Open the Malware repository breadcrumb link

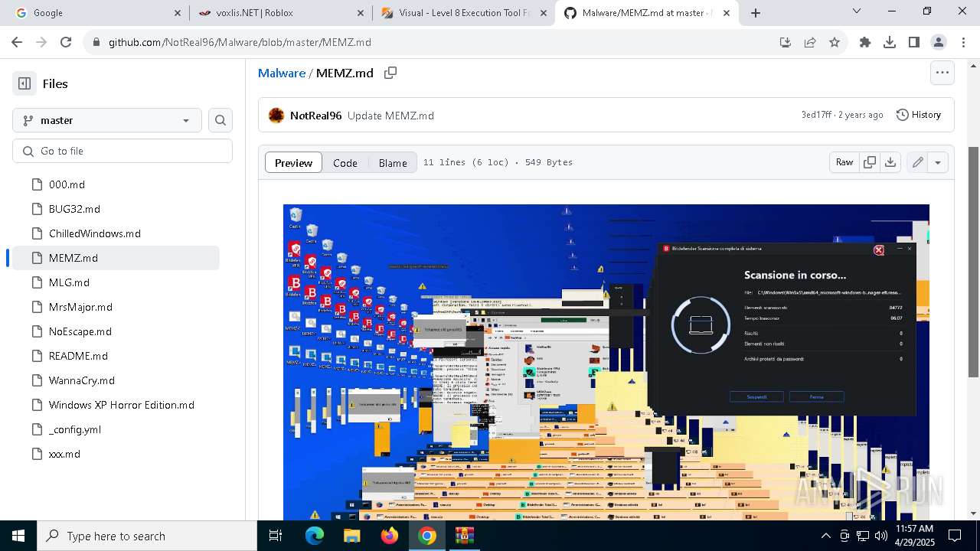pyautogui.click(x=282, y=73)
